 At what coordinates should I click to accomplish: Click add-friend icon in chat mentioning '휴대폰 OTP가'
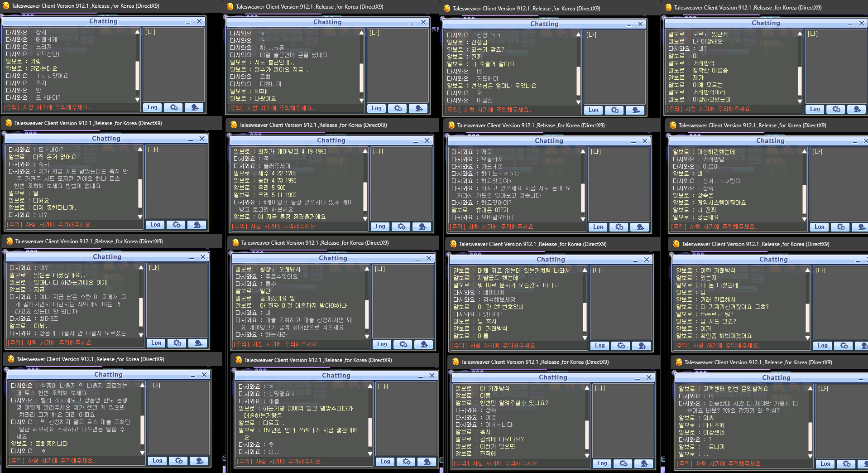[x=640, y=227]
